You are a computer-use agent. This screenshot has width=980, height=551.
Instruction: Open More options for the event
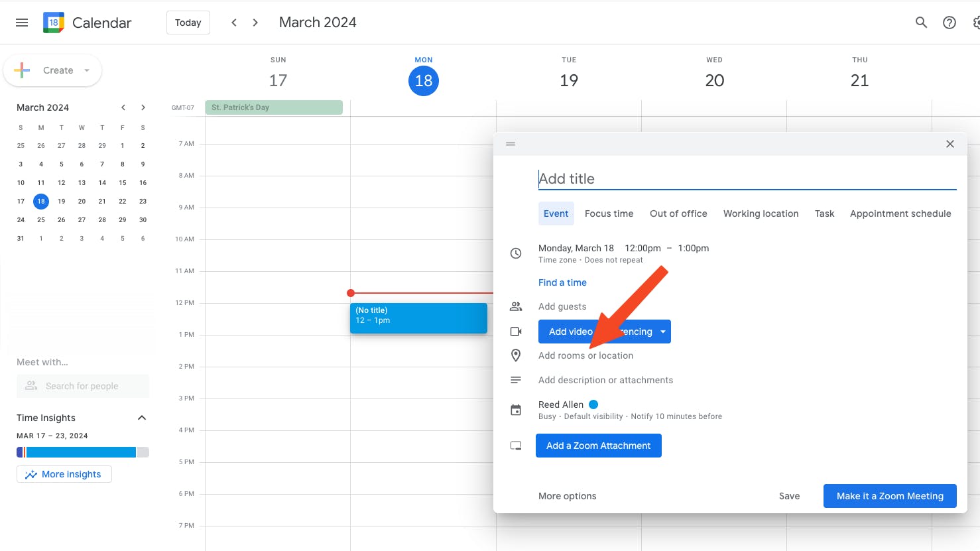(x=568, y=496)
